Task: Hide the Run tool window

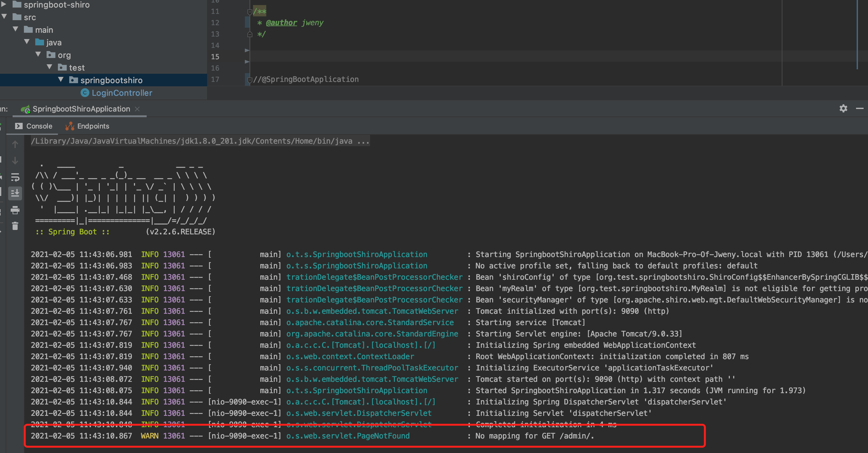Action: pos(860,108)
